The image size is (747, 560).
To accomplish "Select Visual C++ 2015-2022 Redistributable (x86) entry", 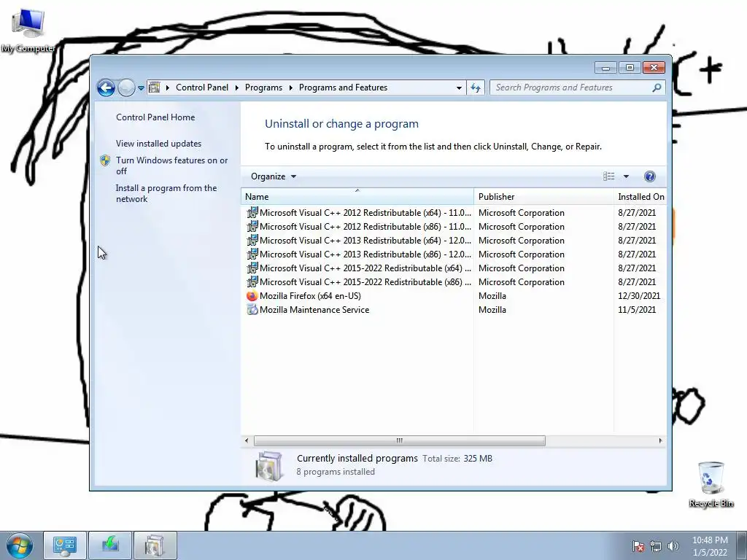I will (x=454, y=282).
